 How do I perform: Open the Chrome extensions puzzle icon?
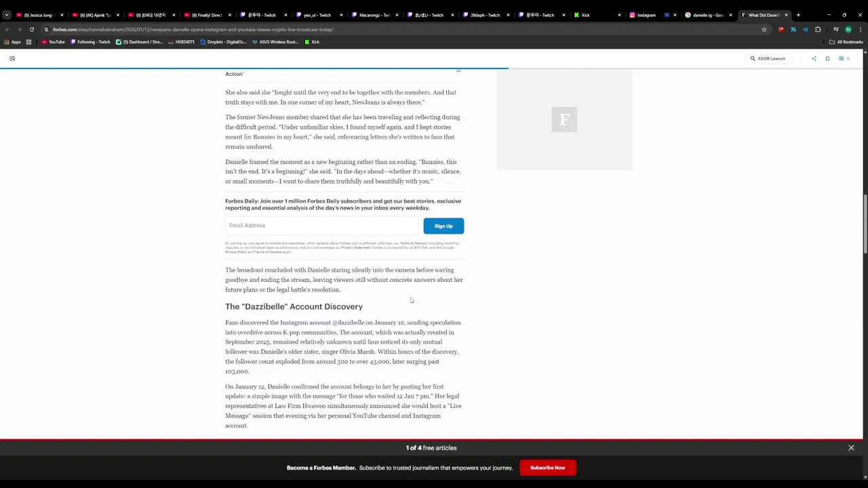(818, 29)
